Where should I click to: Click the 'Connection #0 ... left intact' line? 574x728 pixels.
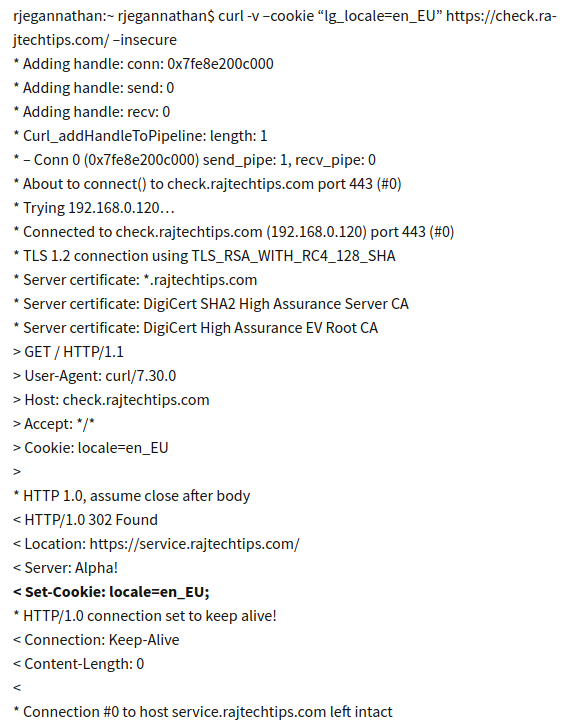[203, 712]
